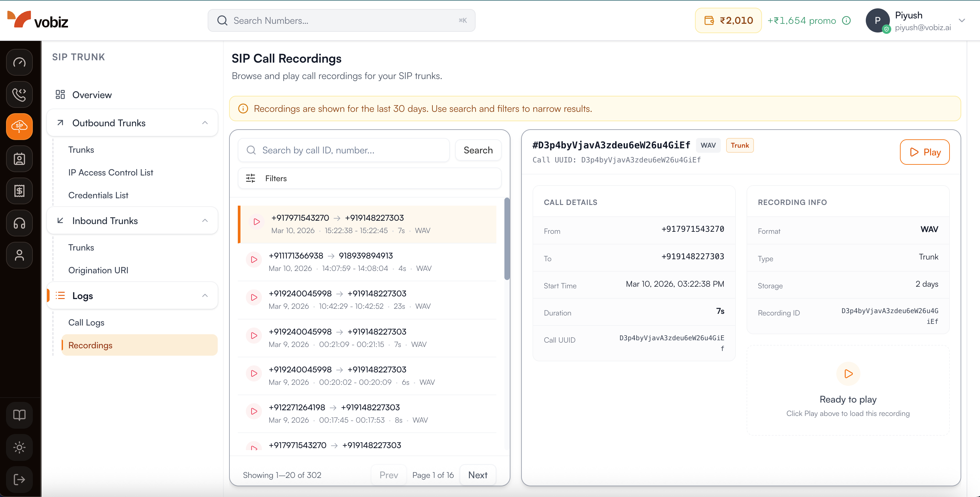This screenshot has width=980, height=497.
Task: Toggle the light theme sun icon
Action: 19,447
